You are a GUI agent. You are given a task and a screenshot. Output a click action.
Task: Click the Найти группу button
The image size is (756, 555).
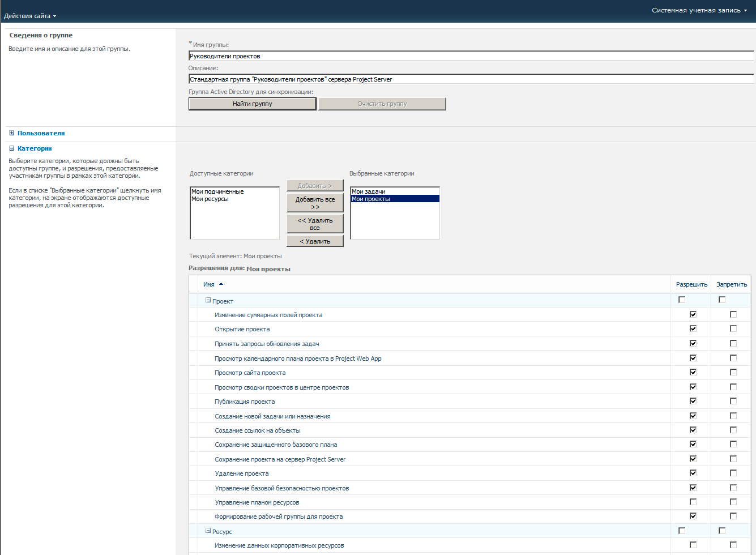pyautogui.click(x=252, y=104)
